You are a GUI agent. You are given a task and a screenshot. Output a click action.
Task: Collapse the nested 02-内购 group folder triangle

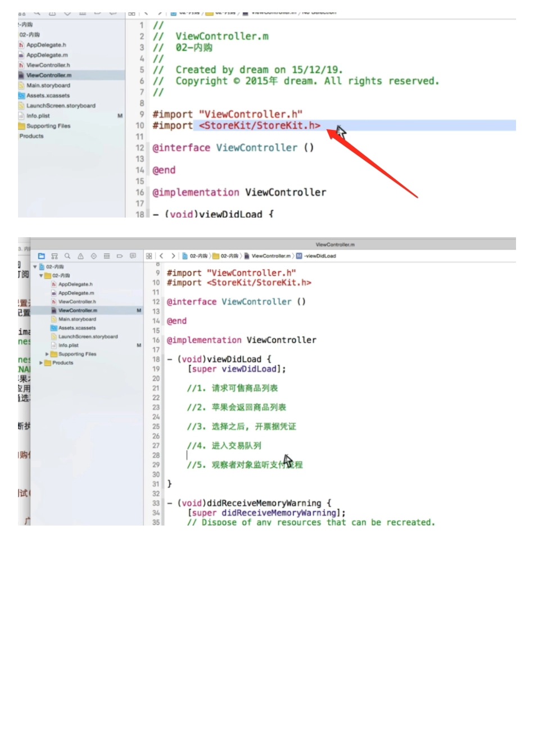click(x=41, y=276)
